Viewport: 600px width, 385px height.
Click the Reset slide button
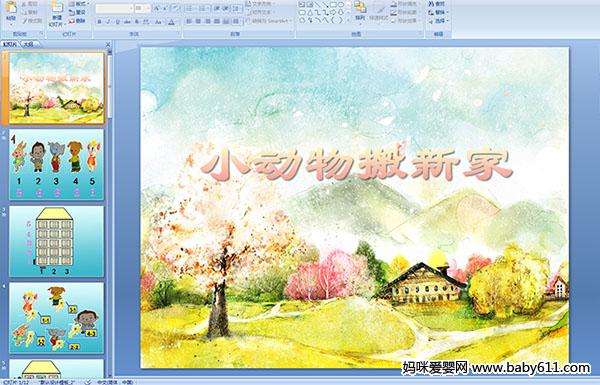point(78,12)
